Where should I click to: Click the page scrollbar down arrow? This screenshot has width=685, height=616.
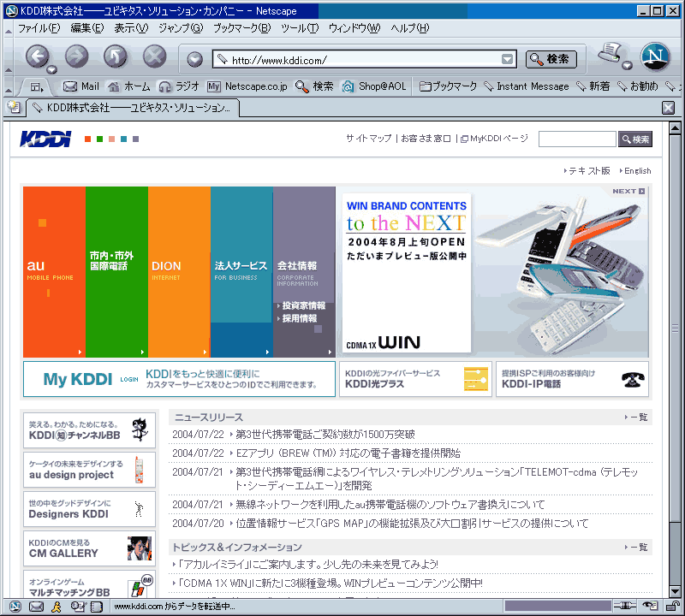coord(675,591)
